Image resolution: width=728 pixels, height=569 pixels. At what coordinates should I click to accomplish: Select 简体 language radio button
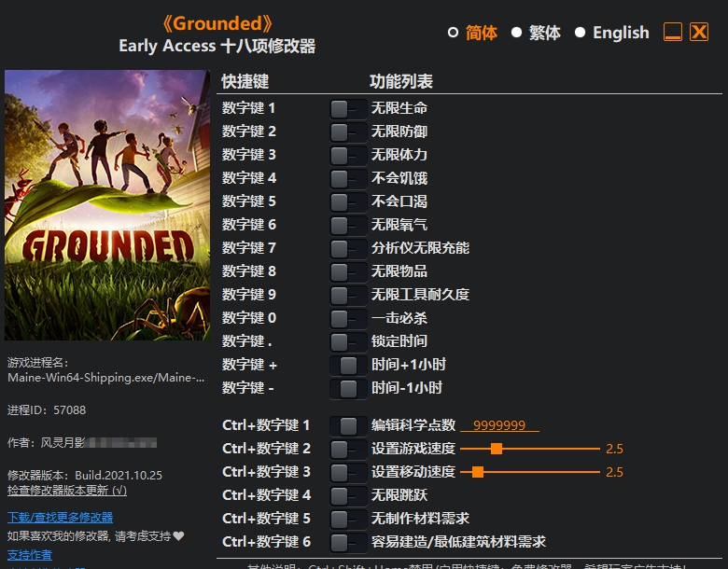coord(454,33)
